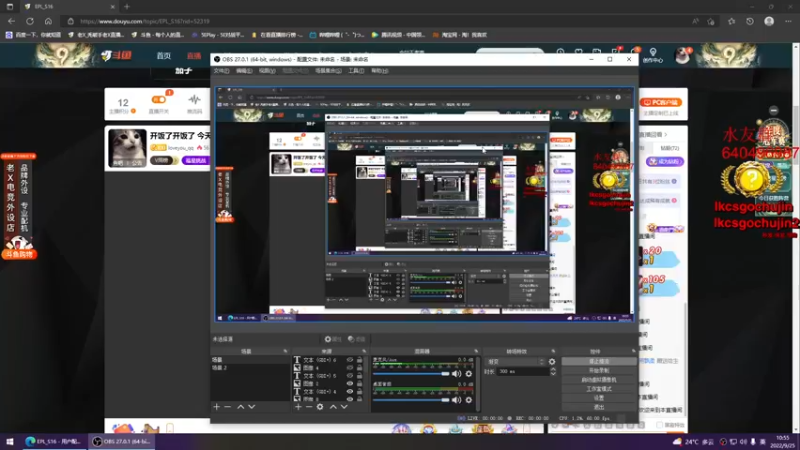Screen dimensions: 800x450
Task: Decrease transition 时长 with down arrow
Action: 553,374
